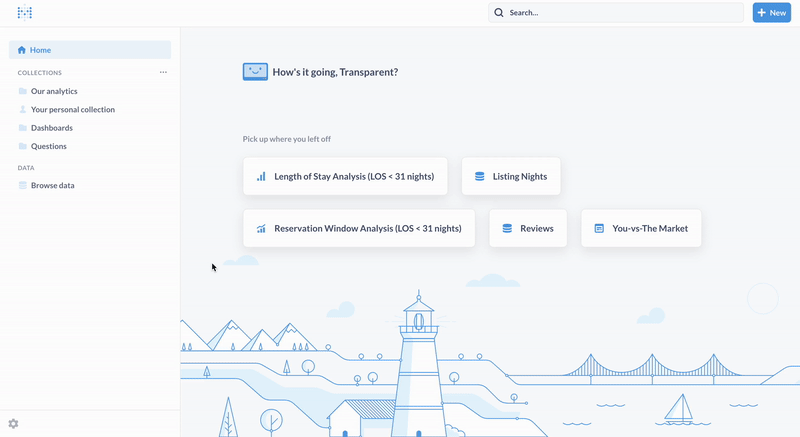Click the DATA section header
Image resolution: width=800 pixels, height=437 pixels.
tap(26, 168)
